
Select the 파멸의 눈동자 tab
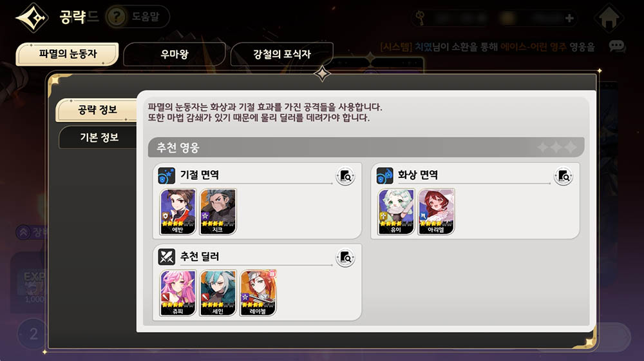[x=68, y=54]
